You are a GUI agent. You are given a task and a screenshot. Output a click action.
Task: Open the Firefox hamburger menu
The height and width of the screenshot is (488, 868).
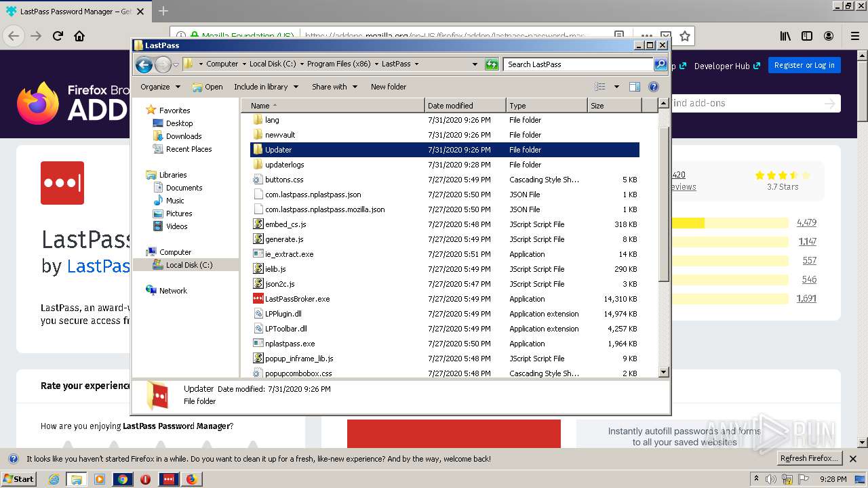tap(854, 36)
